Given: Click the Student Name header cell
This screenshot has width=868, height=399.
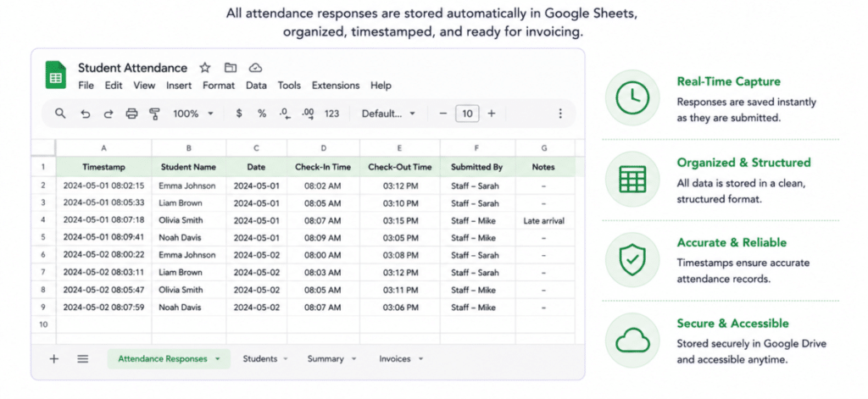Looking at the screenshot, I should pos(189,167).
